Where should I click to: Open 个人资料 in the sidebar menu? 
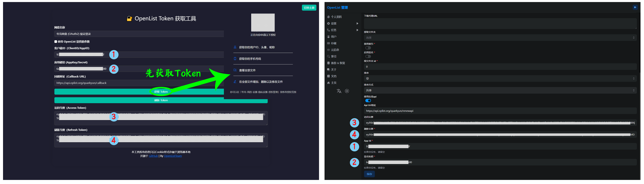tap(336, 17)
